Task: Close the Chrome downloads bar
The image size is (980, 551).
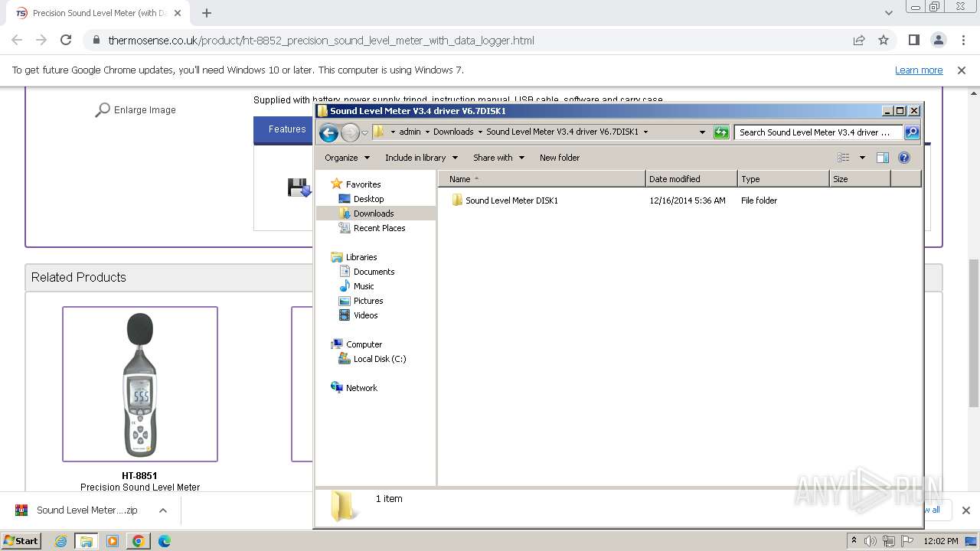Action: [x=965, y=510]
